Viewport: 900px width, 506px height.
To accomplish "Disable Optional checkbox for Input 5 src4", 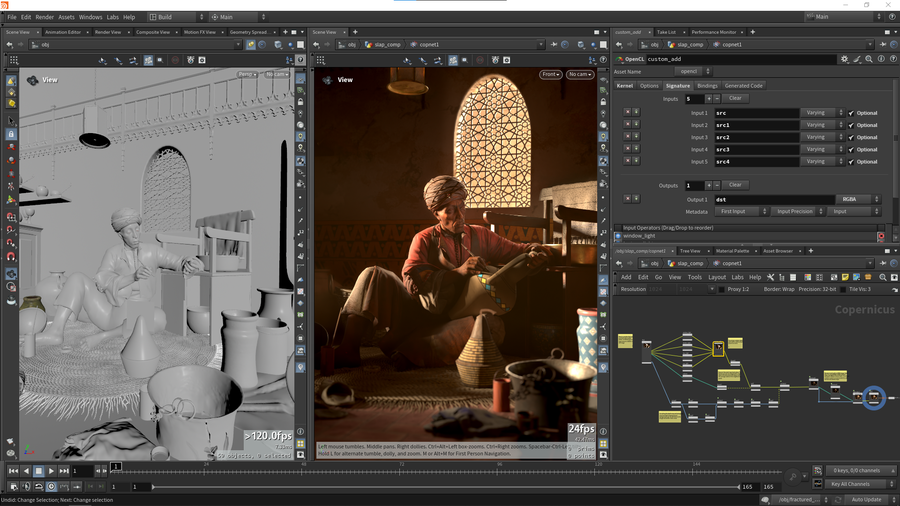I will coord(852,161).
